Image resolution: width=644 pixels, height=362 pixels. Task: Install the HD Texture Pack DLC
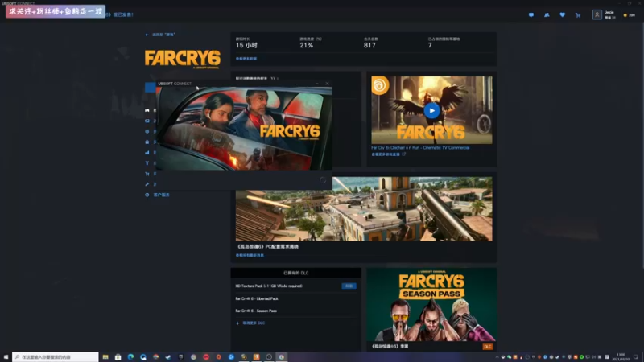pos(349,286)
